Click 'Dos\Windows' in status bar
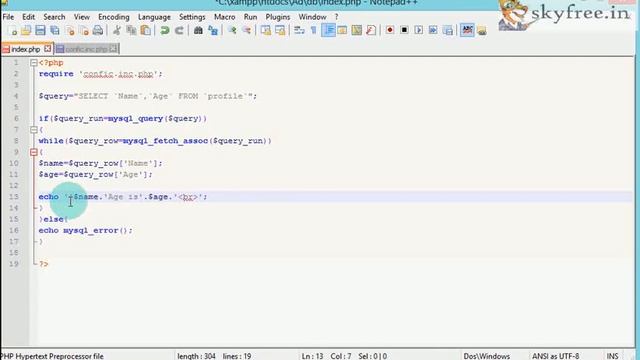The height and width of the screenshot is (360, 640). pyautogui.click(x=487, y=356)
